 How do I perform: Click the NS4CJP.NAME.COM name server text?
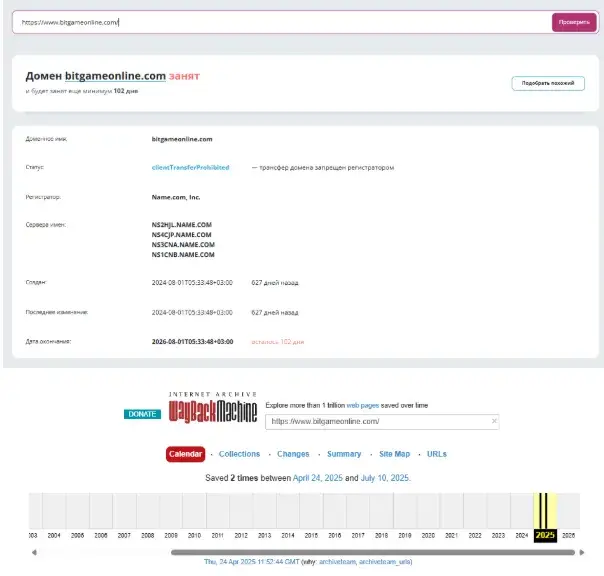pos(181,235)
